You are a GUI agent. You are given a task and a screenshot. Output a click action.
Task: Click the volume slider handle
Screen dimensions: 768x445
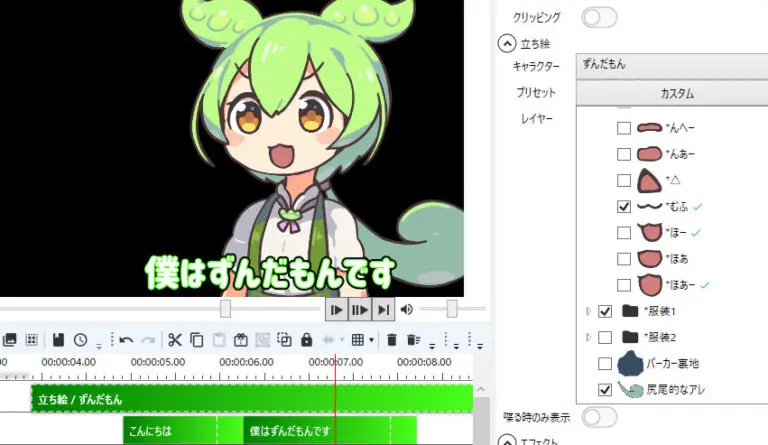pos(452,309)
